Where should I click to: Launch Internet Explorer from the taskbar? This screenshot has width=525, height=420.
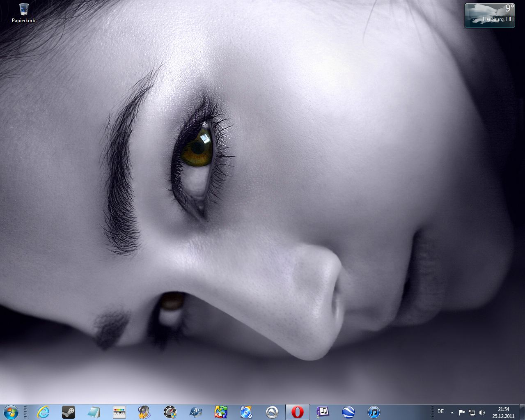pos(43,412)
